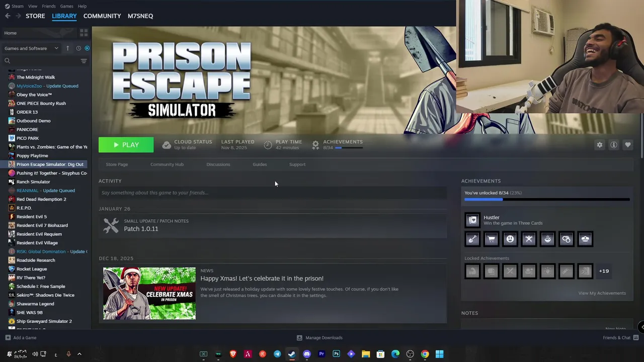Screen dimensions: 644x362
Task: Click the food bowl achievement icon
Action: coord(547,239)
